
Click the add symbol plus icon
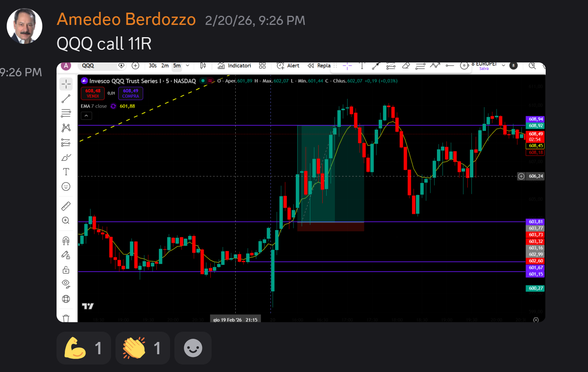[x=136, y=66]
